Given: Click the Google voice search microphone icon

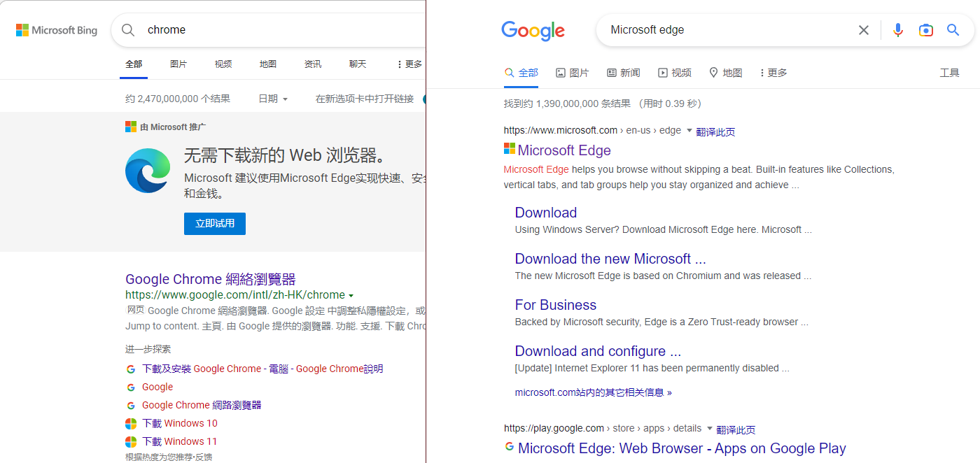Looking at the screenshot, I should coord(898,30).
